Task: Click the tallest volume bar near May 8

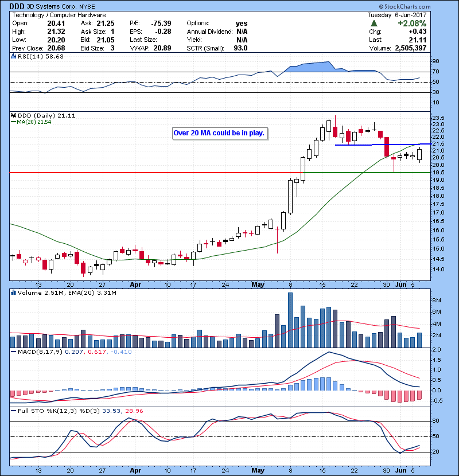Action: tap(290, 320)
